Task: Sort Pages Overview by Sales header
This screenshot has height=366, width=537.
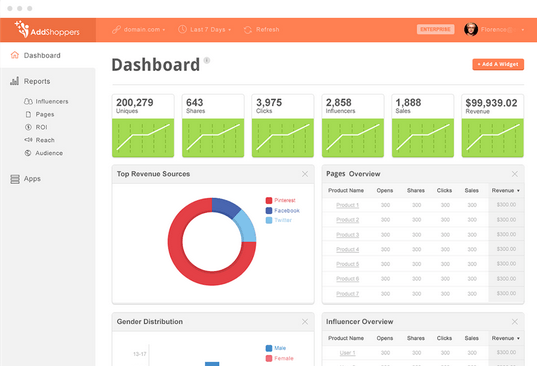Action: pyautogui.click(x=472, y=190)
